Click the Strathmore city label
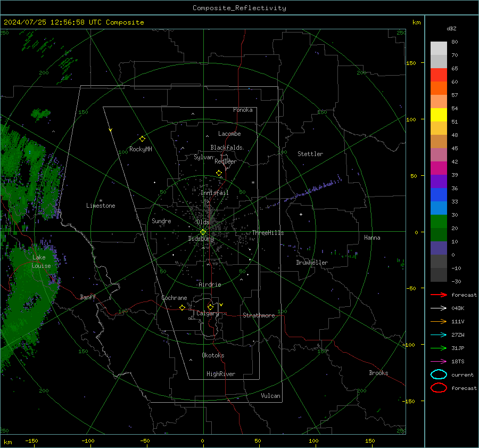This screenshot has height=448, width=479. tap(259, 315)
